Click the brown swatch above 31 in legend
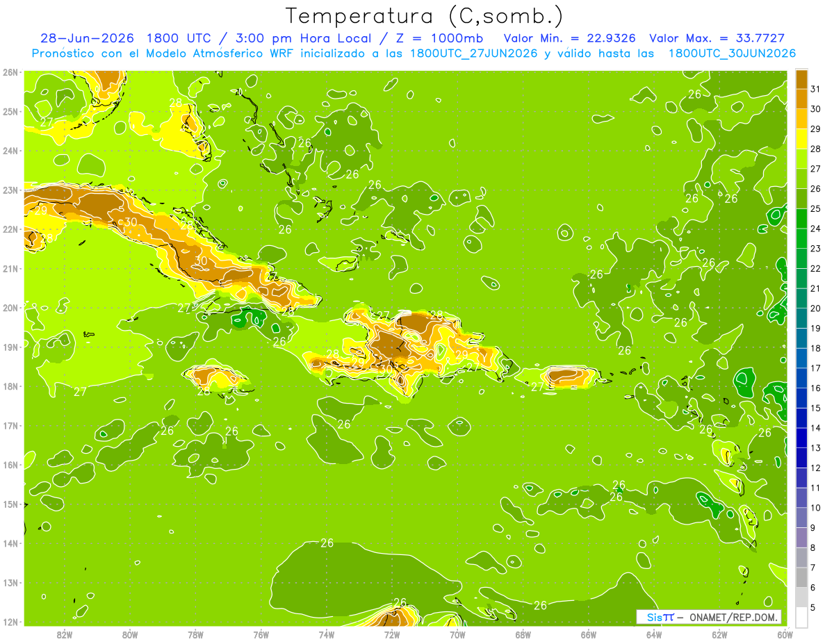 tap(801, 79)
